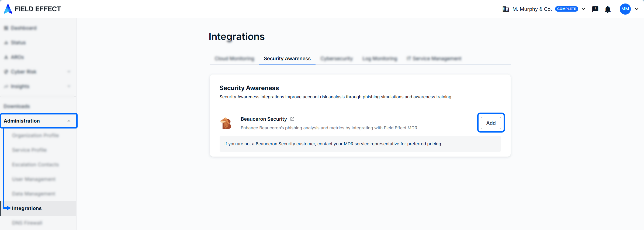
Task: Expand the Insights sidebar section
Action: 69,86
